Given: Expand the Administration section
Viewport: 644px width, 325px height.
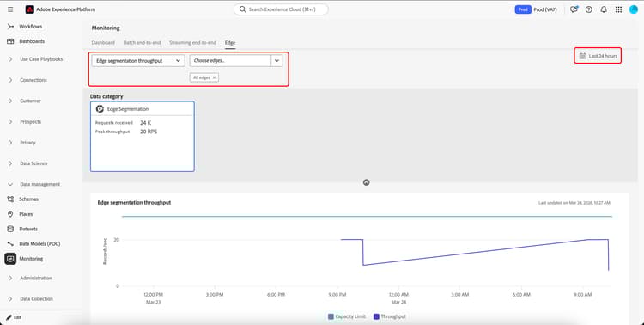Looking at the screenshot, I should [x=10, y=278].
